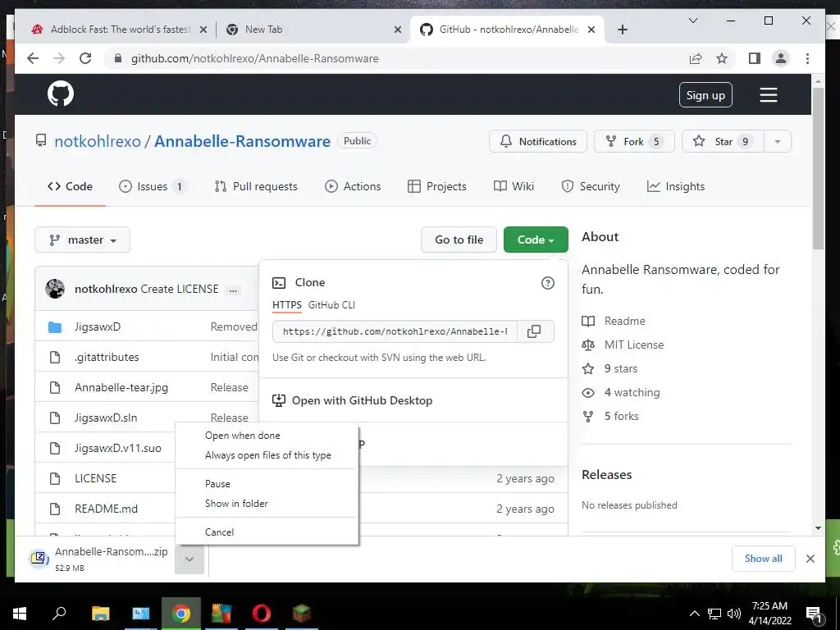Bookmark this page with the star icon
840x630 pixels.
[x=722, y=58]
